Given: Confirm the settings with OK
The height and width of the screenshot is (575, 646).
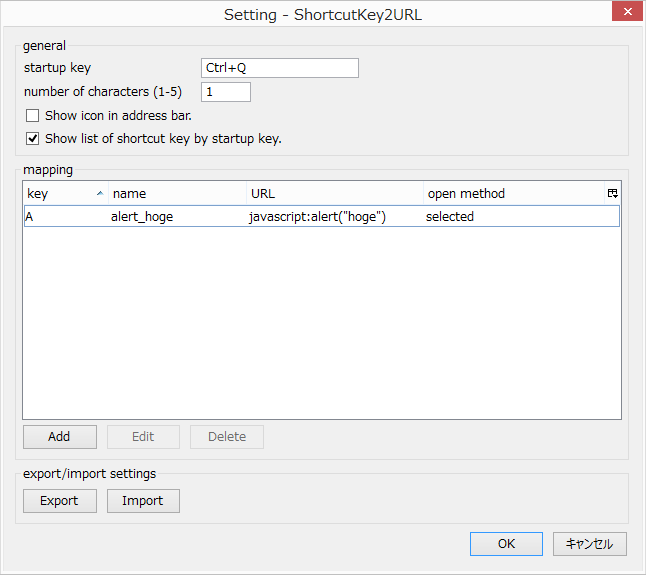Looking at the screenshot, I should [507, 544].
